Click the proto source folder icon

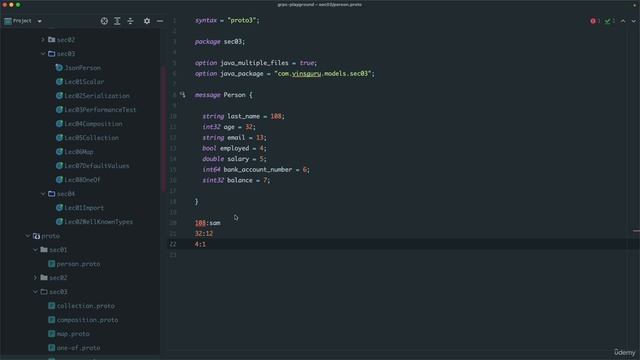coord(36,236)
